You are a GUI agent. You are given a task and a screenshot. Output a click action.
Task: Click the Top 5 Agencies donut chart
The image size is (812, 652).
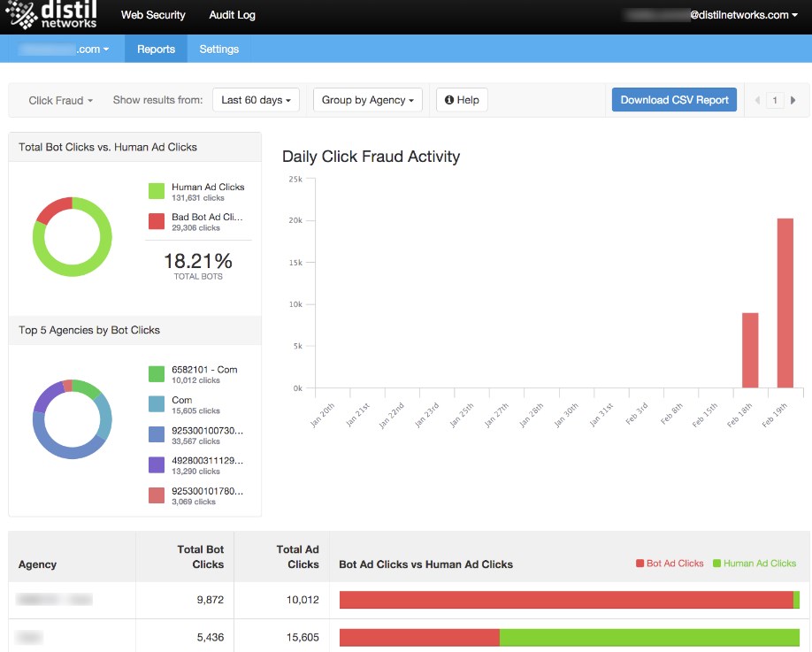tap(72, 419)
